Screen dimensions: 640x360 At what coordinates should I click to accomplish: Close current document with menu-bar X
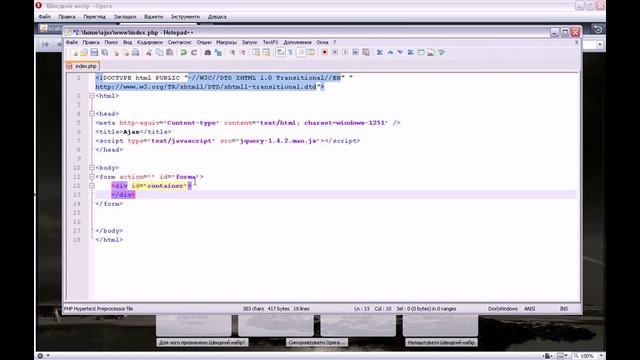[576, 42]
